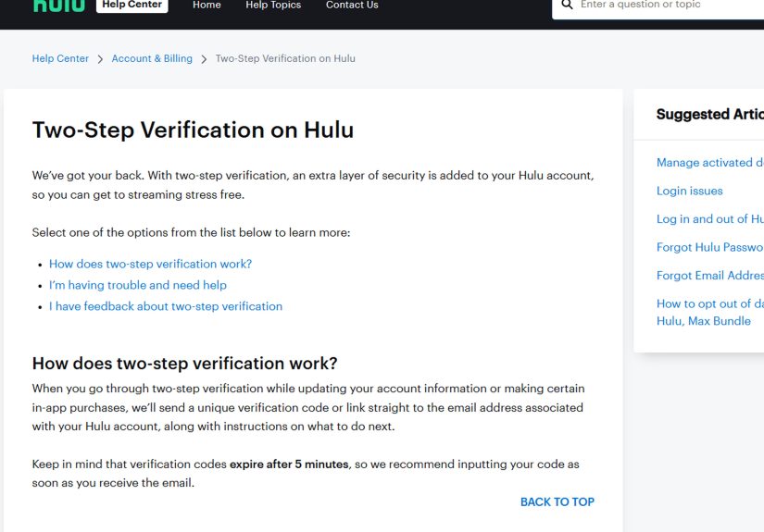Open 'How to opt out of' Hulu, Max Bundle article
The width and height of the screenshot is (764, 532).
pos(710,313)
